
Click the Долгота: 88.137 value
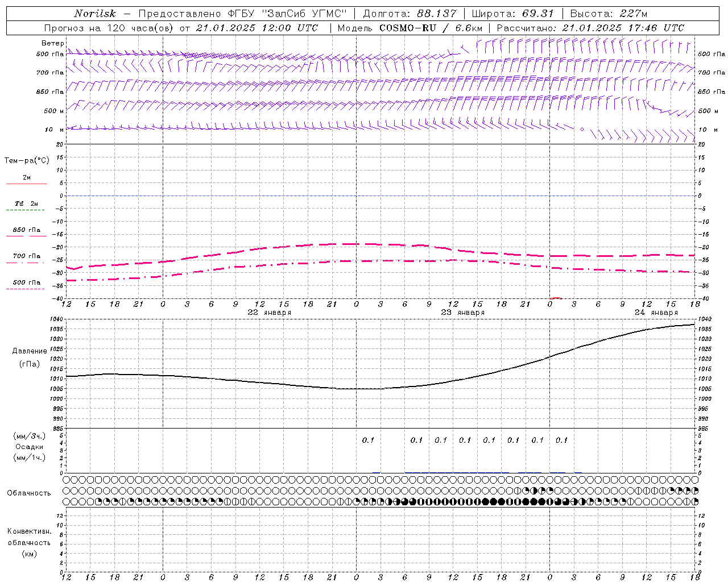[x=409, y=14]
